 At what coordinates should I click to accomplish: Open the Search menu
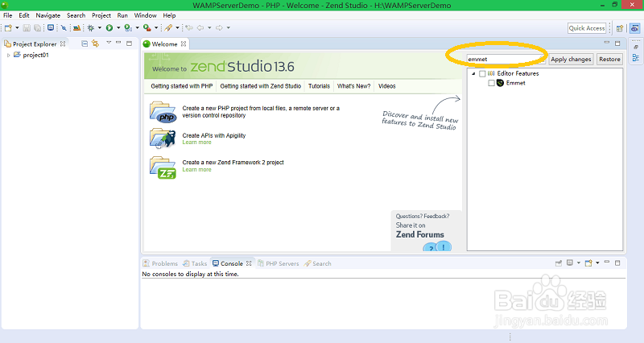76,15
